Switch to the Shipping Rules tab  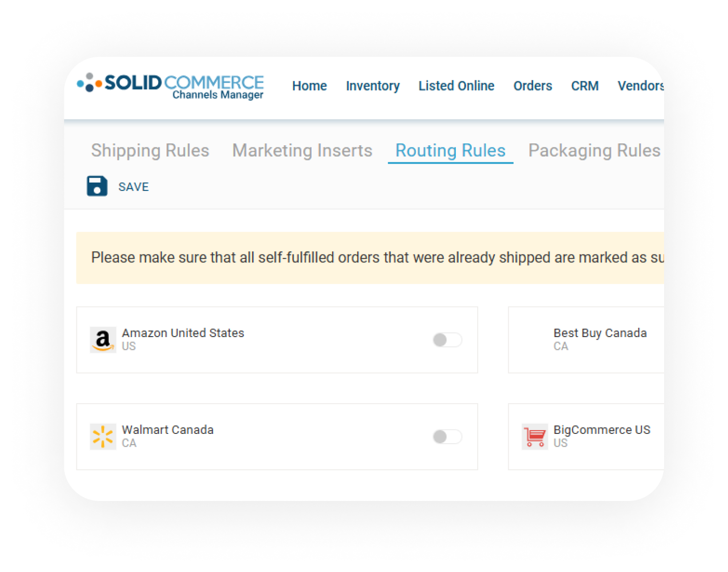click(x=150, y=151)
